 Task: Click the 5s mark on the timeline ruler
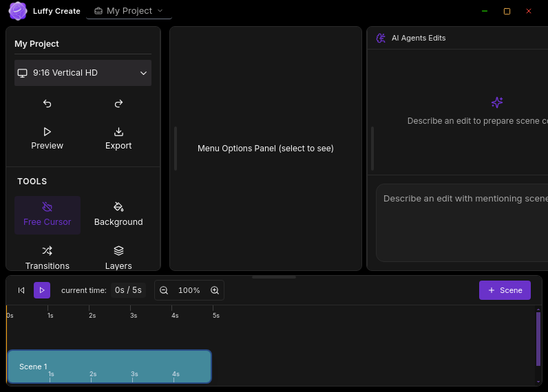tap(216, 315)
